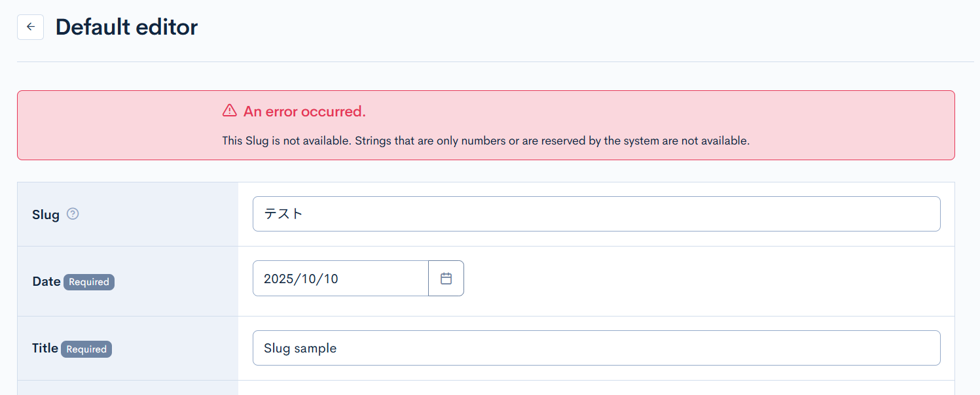Click the Required badge next to Date
Screen dimensions: 980x395
pos(89,282)
